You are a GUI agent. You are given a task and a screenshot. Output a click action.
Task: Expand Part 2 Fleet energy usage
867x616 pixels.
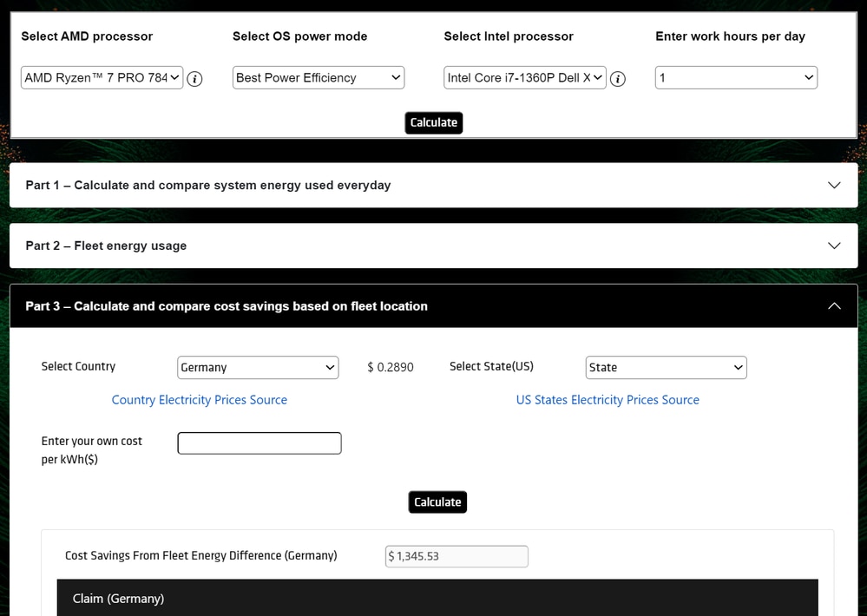(x=434, y=246)
